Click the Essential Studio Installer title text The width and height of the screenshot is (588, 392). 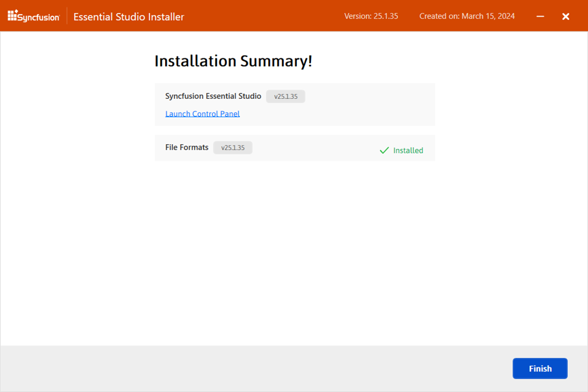[x=128, y=16]
